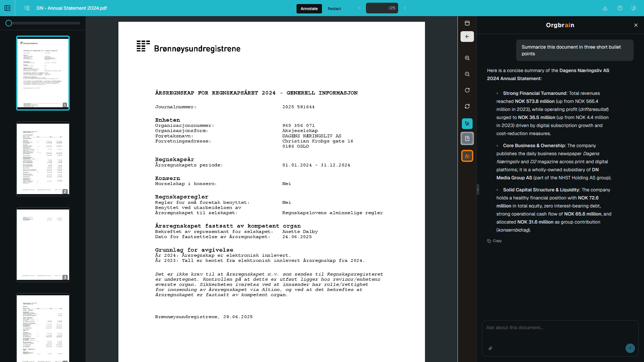Click the Orgbrain panel heading
This screenshot has height=362, width=644.
point(560,25)
